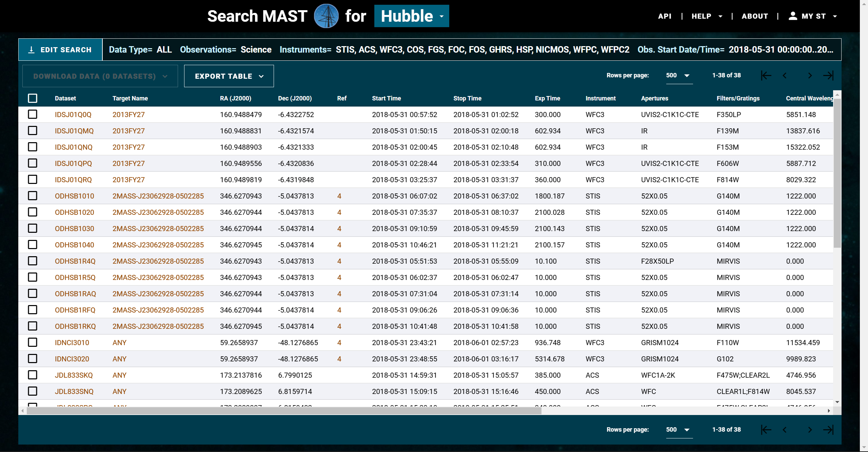The width and height of the screenshot is (868, 452).
Task: Go to next page using bottom pagination
Action: (810, 430)
